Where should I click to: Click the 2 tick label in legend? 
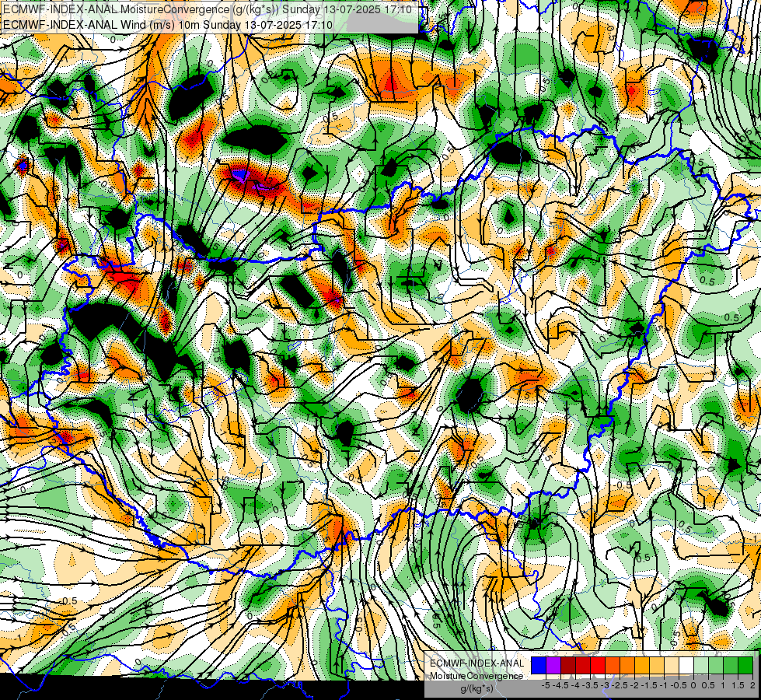pyautogui.click(x=752, y=685)
